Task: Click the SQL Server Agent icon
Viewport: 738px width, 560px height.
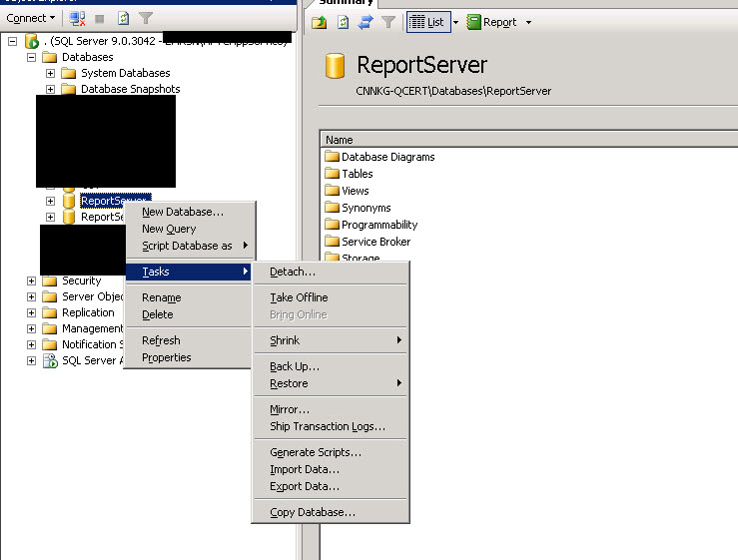Action: [x=50, y=361]
